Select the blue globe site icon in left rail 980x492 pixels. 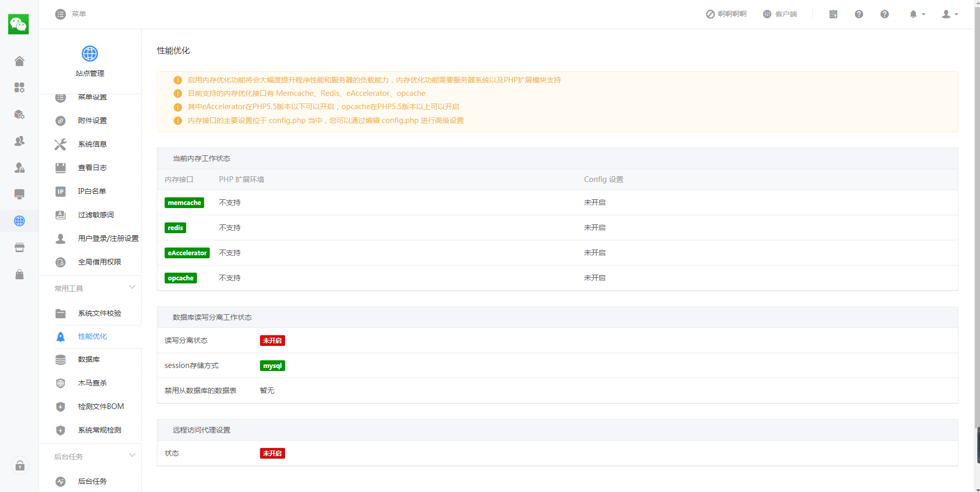pos(19,221)
